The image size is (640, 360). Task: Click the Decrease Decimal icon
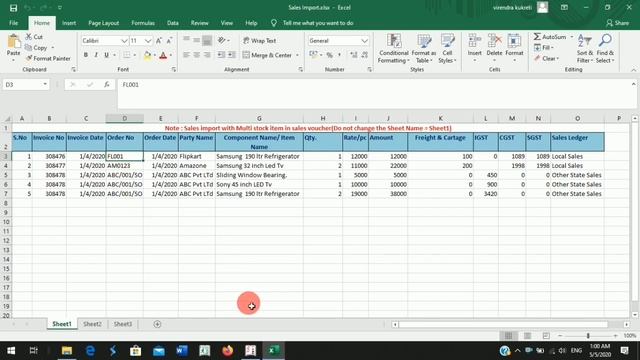364,55
